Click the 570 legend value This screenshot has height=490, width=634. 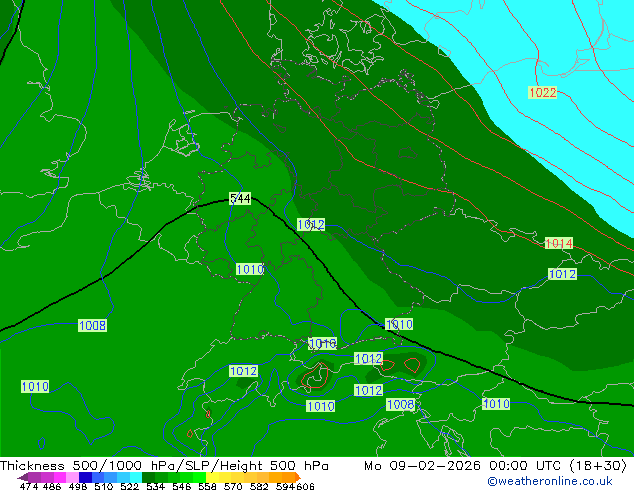click(233, 486)
